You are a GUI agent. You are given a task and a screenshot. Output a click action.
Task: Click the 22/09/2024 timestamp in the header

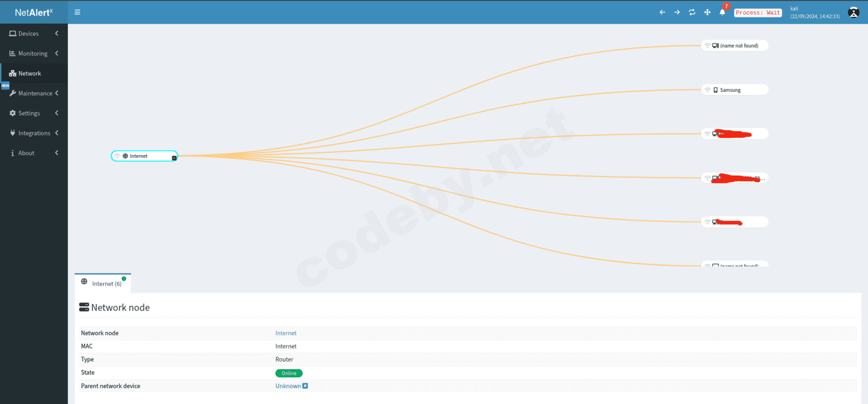[x=815, y=16]
